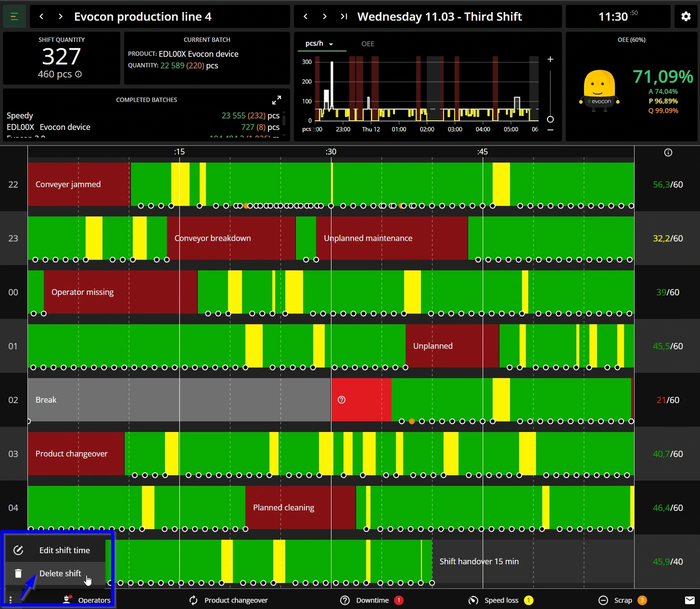Jump to the latest shift
700x609 pixels.
(343, 16)
